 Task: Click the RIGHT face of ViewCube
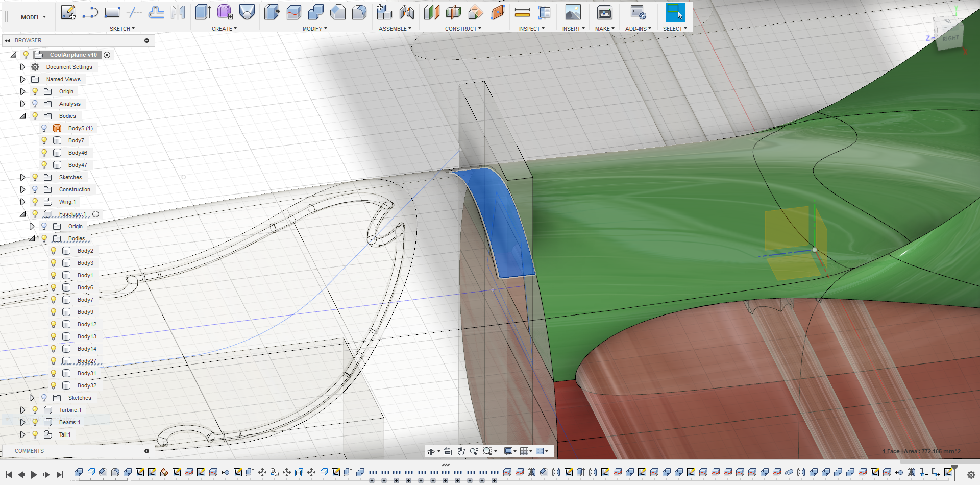[950, 38]
